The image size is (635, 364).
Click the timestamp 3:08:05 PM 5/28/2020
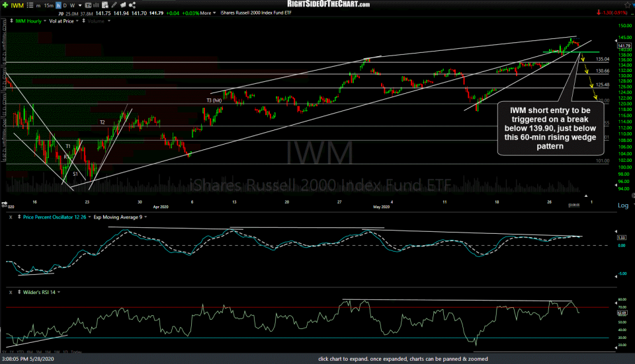28,359
